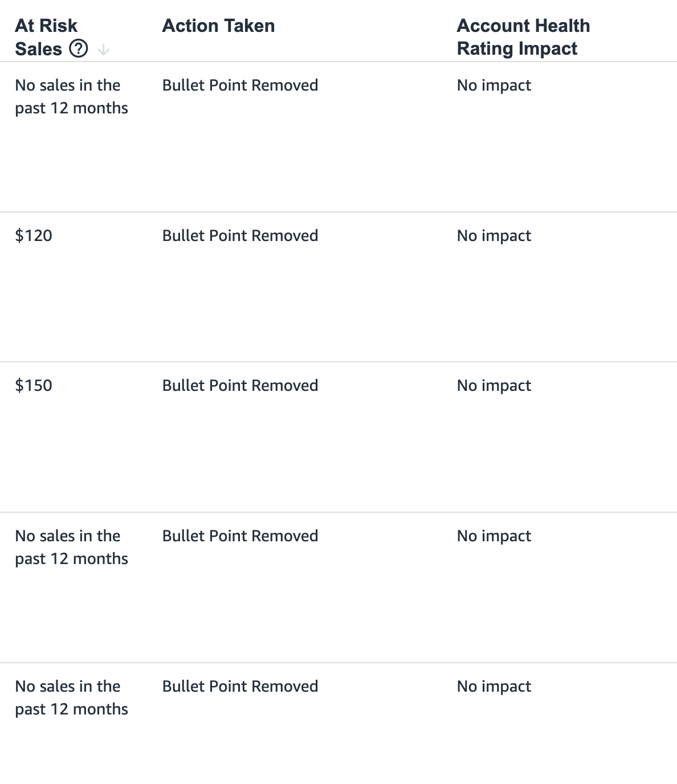Click the At Risk Sales column header
Screen dimensions: 677x784
tap(46, 37)
